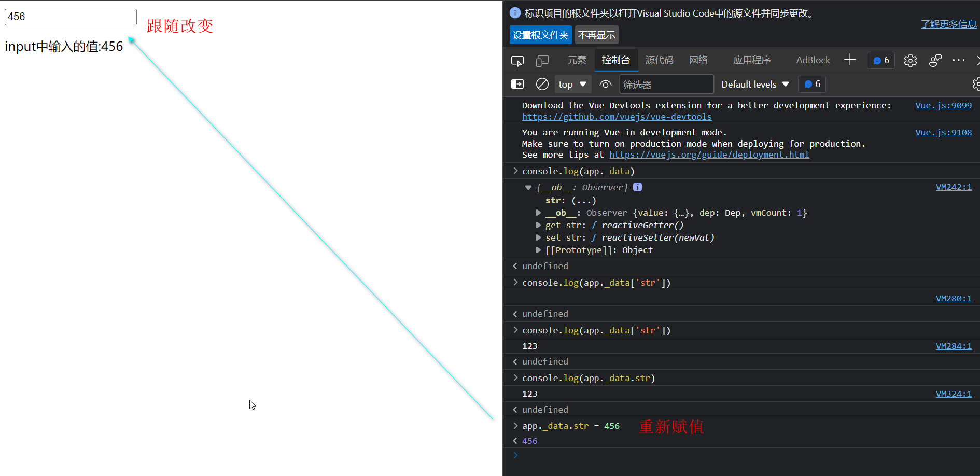The width and height of the screenshot is (980, 476).
Task: Open the vuejs.org deployment guide link
Action: pos(709,155)
